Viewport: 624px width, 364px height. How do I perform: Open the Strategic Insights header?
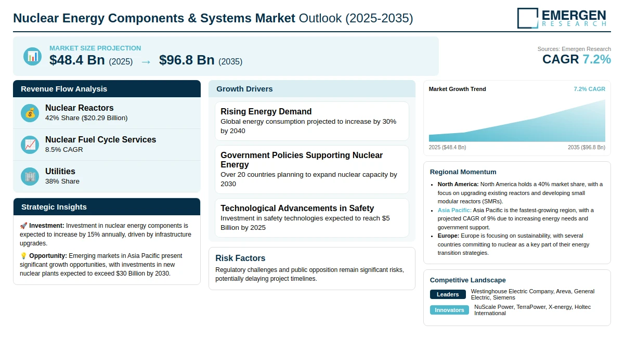(x=107, y=207)
